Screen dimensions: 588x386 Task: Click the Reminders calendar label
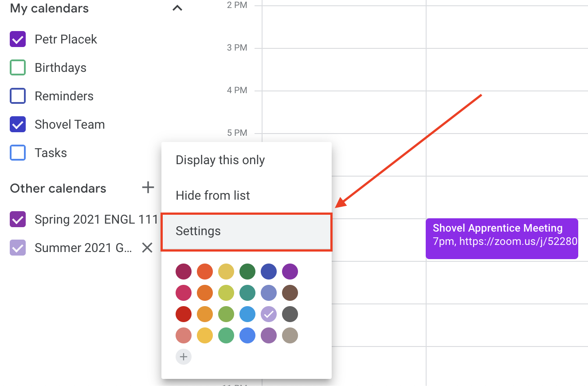click(64, 96)
